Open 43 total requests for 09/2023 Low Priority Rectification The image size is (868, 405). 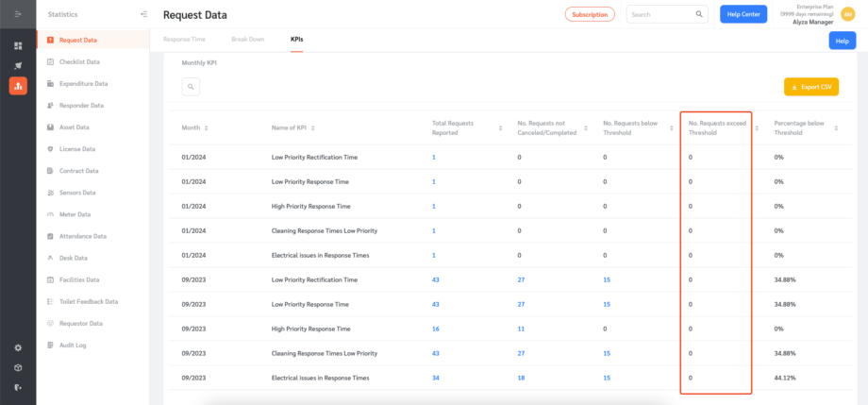[x=436, y=279]
